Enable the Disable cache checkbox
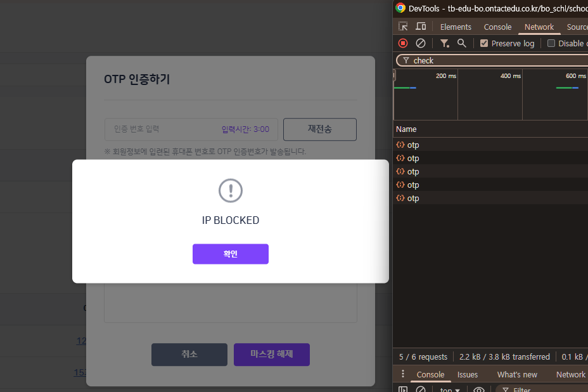The height and width of the screenshot is (392, 588). [x=551, y=43]
